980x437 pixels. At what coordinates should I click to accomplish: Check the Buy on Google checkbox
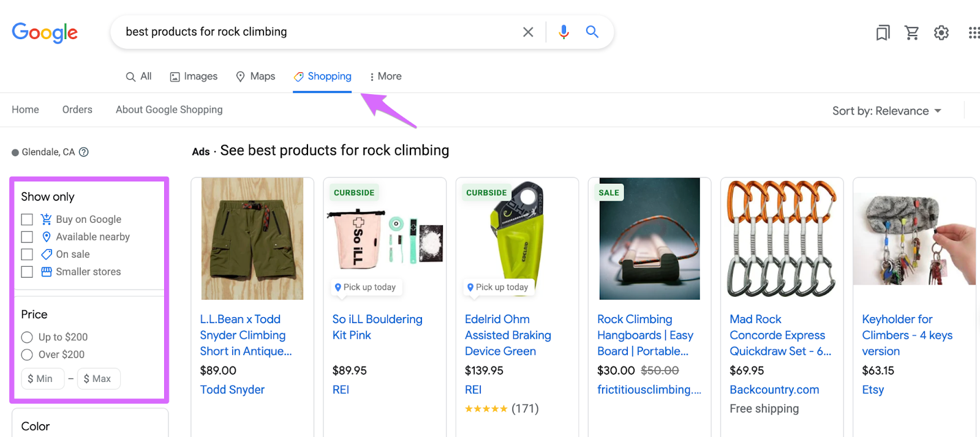[27, 219]
